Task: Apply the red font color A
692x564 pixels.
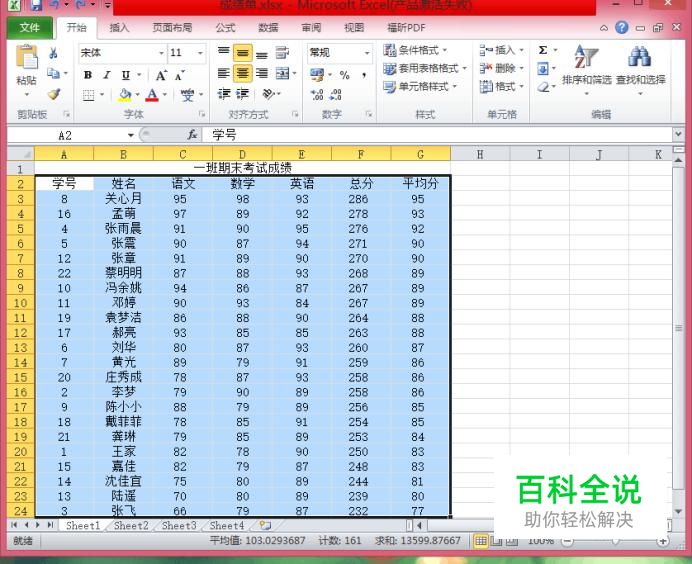Action: 152,95
